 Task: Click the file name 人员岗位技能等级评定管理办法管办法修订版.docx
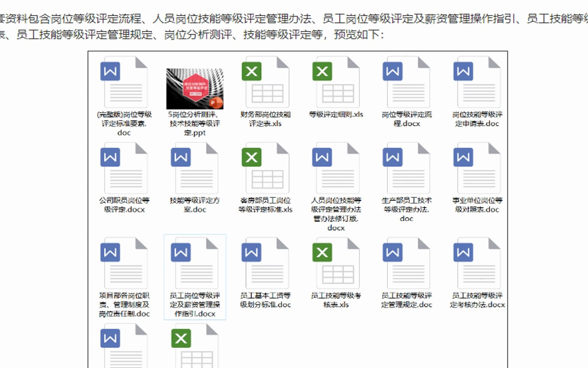pyautogui.click(x=336, y=214)
